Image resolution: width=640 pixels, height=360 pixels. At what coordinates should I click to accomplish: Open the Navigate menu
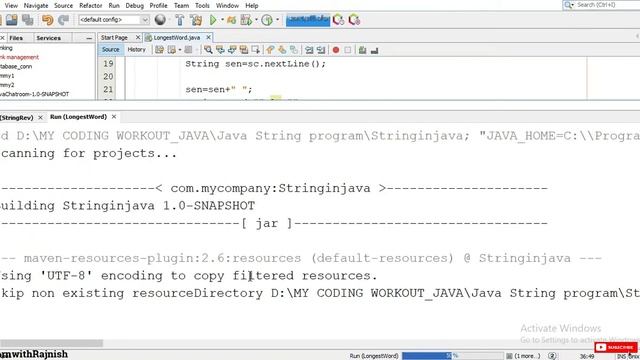pos(36,6)
